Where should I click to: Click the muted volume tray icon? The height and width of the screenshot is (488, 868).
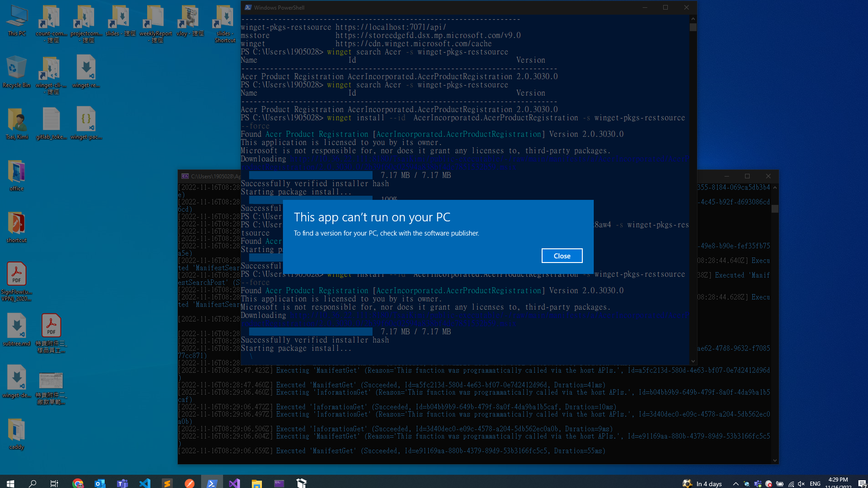[801, 483]
